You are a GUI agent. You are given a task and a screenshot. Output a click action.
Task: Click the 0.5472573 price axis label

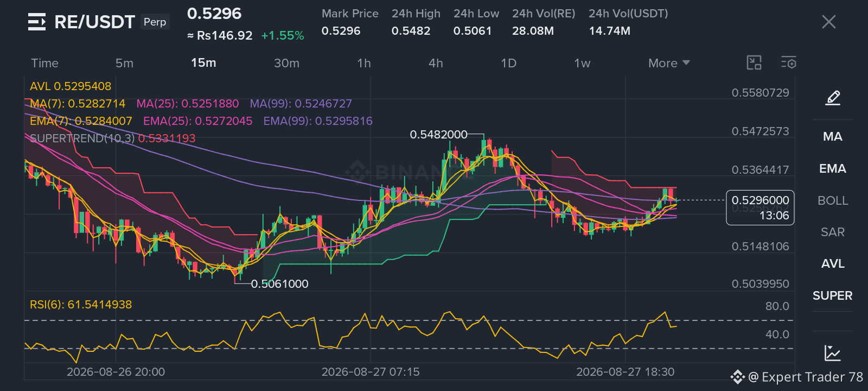[x=760, y=131]
